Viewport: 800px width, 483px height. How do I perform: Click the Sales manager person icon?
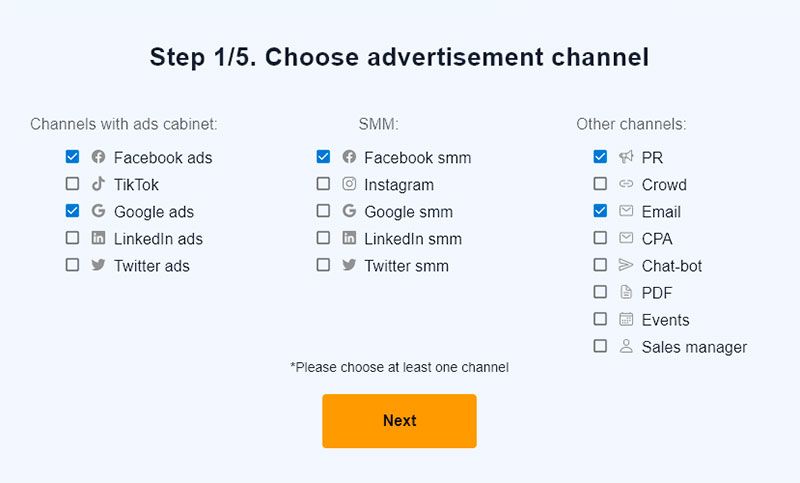pyautogui.click(x=626, y=346)
